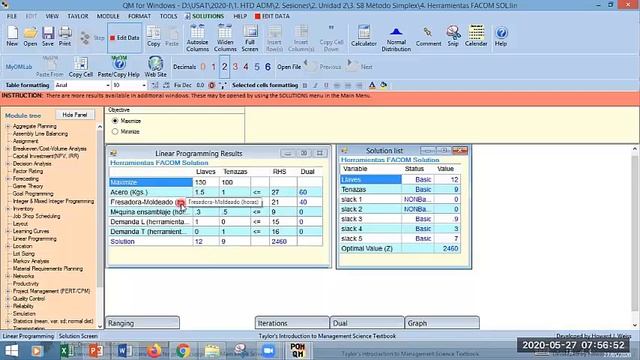Screen dimensions: 640x360
Task: Click the comma format icon
Action: coord(222,85)
